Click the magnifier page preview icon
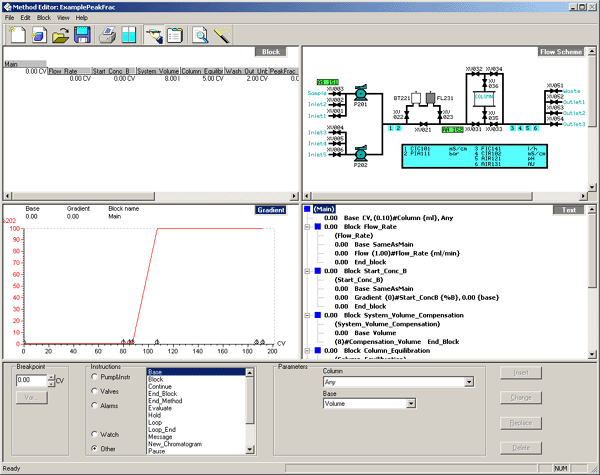 [x=200, y=35]
